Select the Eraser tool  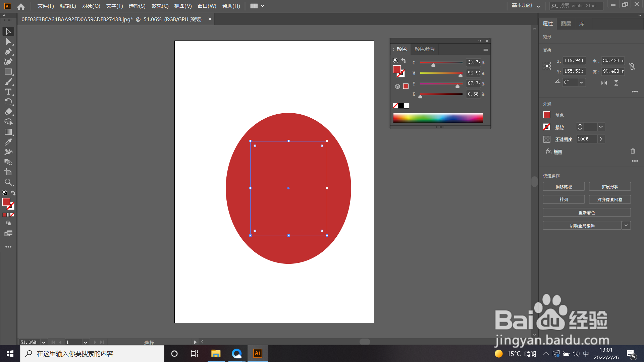[8, 112]
